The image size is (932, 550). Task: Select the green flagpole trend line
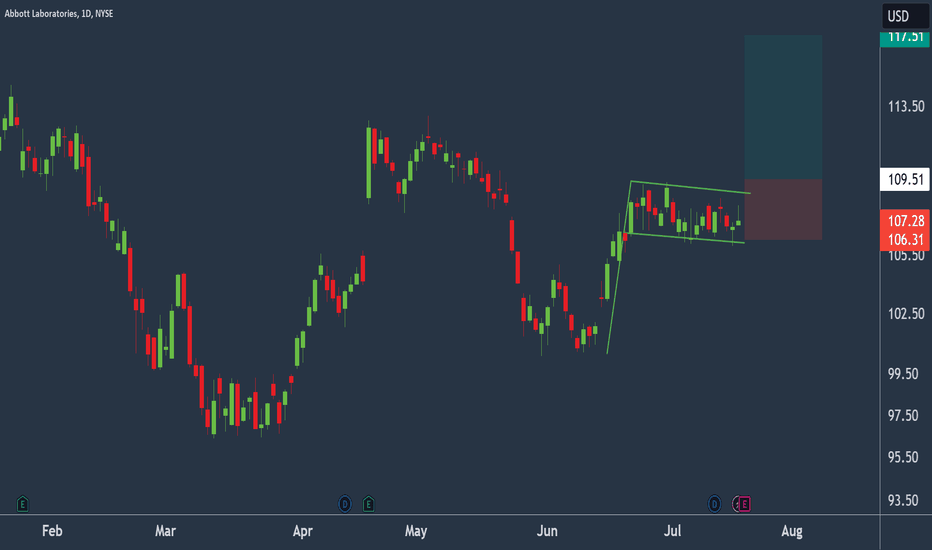619,268
